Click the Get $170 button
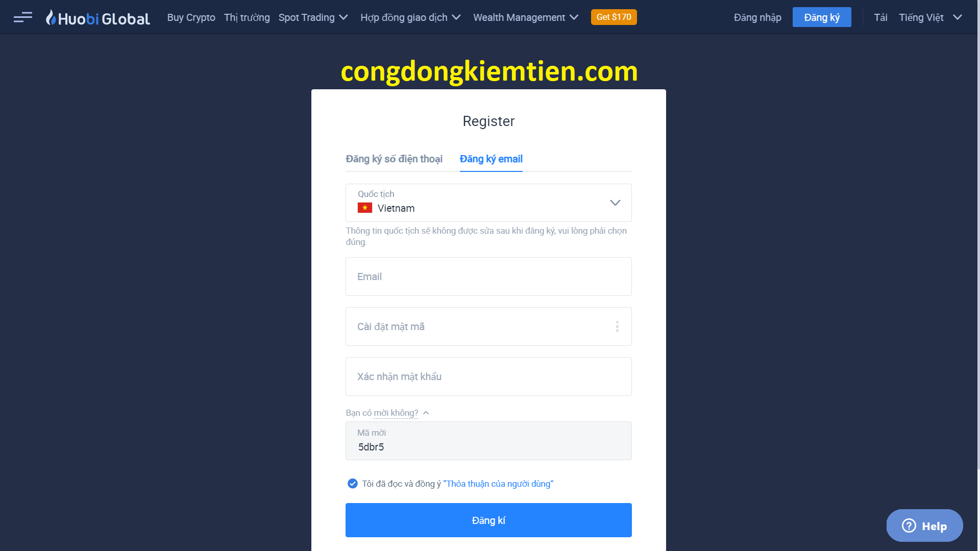Screen dimensions: 980x551 click(x=612, y=17)
